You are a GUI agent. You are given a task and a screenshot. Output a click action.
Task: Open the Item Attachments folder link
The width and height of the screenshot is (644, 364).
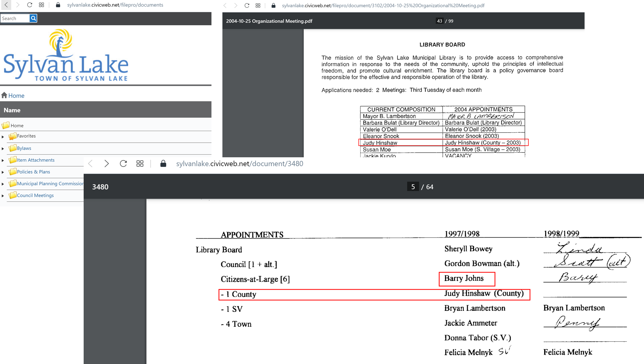[x=36, y=160]
